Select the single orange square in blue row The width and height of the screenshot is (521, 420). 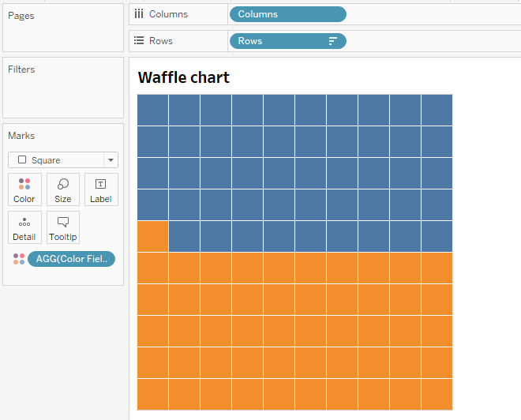(152, 236)
